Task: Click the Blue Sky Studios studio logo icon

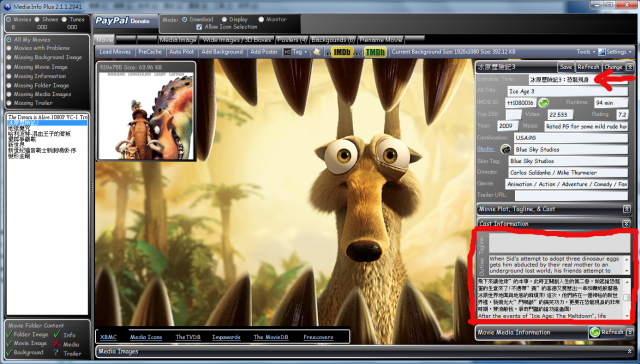Action: point(506,149)
